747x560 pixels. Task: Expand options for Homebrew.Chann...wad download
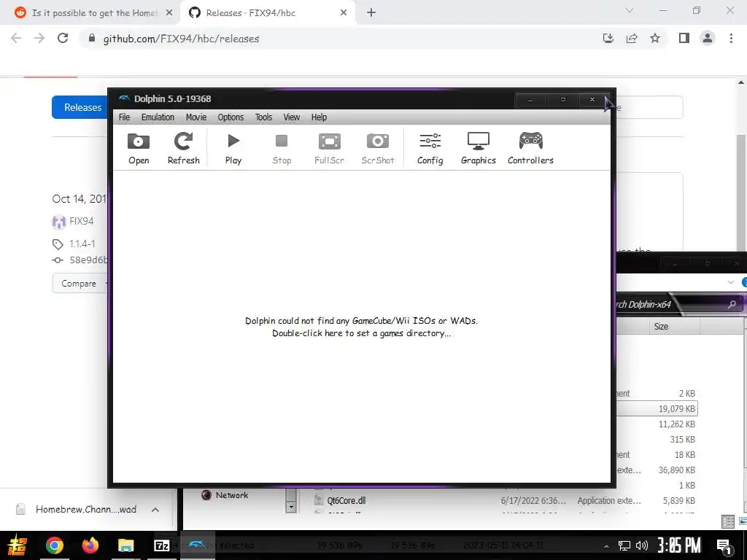click(155, 510)
